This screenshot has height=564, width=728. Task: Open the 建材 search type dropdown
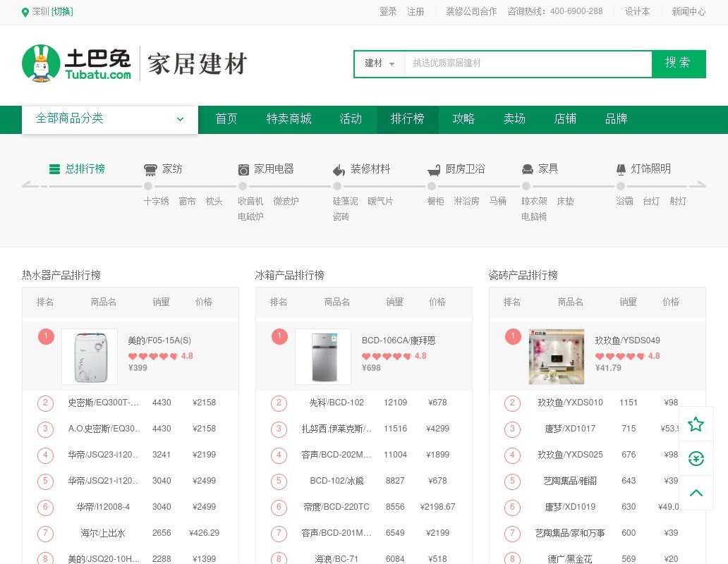pos(380,63)
